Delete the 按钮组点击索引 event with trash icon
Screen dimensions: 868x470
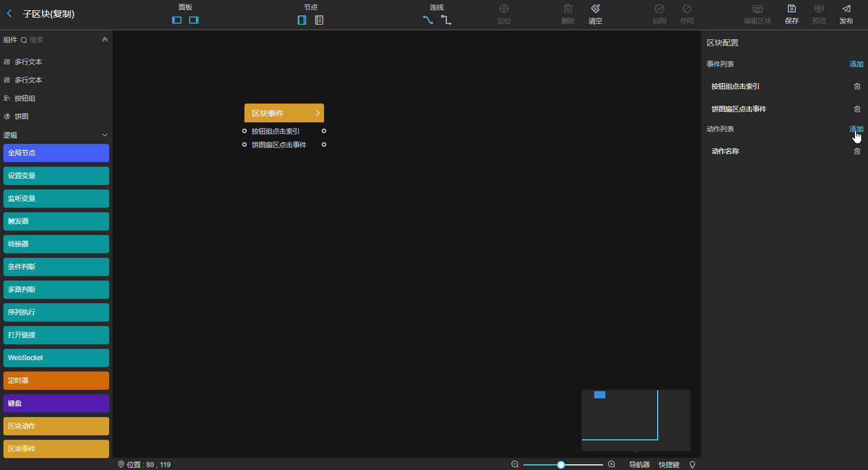coord(857,86)
